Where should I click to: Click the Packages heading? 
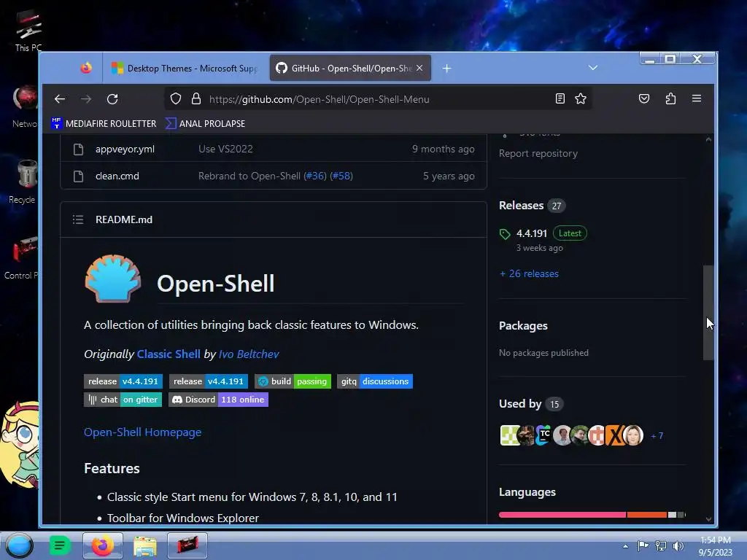coord(523,326)
